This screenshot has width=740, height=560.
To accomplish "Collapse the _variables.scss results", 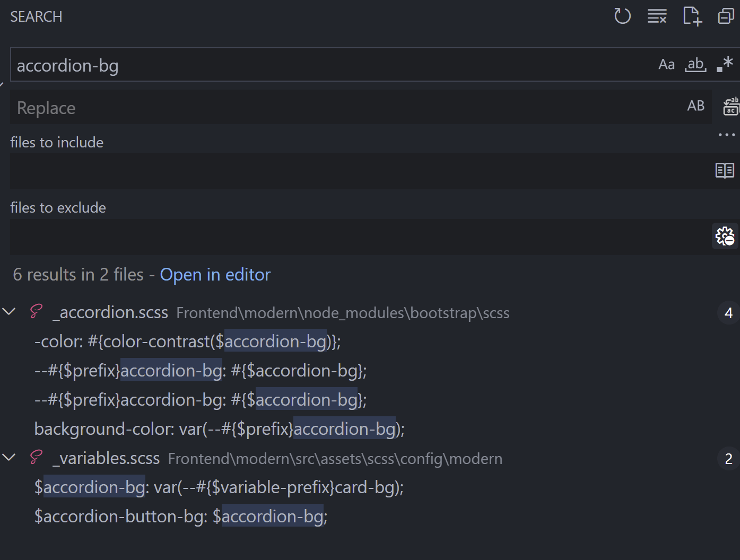I will [x=9, y=457].
